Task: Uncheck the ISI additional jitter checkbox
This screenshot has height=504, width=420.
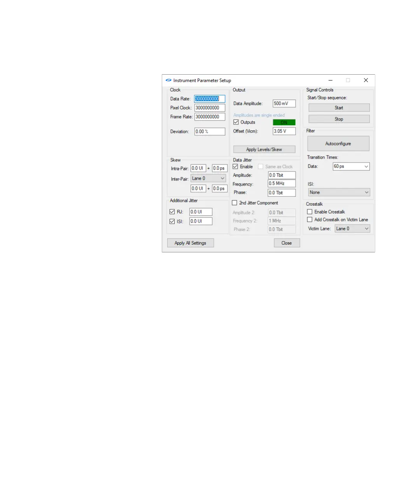Action: pos(172,221)
